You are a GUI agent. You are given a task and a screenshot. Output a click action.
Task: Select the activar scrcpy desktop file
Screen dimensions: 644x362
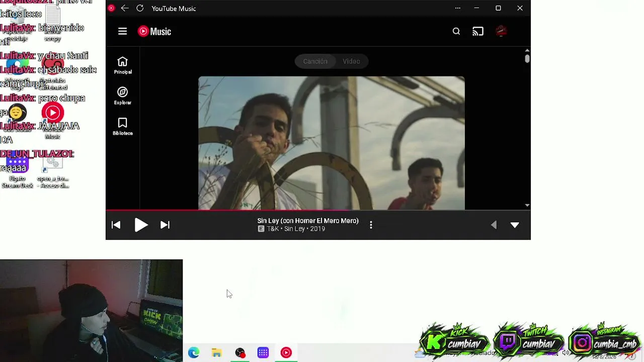coord(53,24)
